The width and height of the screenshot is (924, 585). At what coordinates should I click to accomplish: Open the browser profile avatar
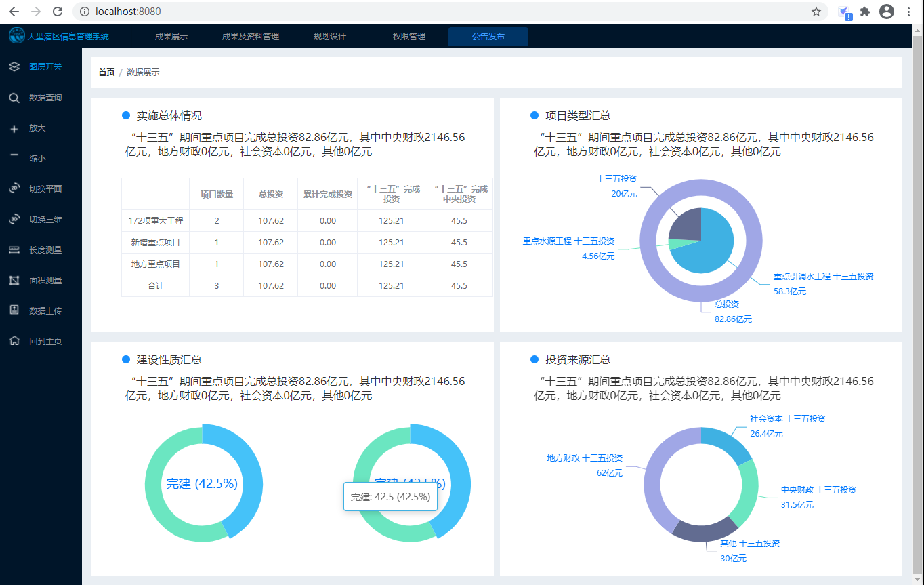887,12
